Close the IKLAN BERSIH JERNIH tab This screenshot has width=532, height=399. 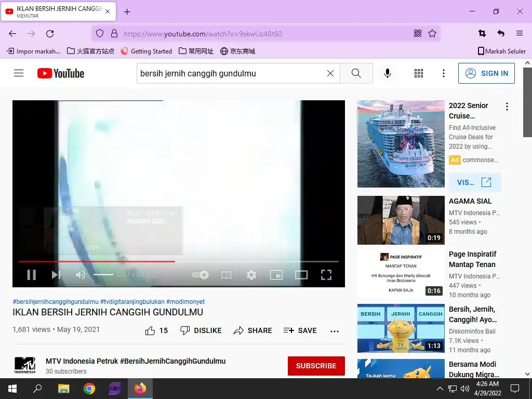tap(108, 11)
